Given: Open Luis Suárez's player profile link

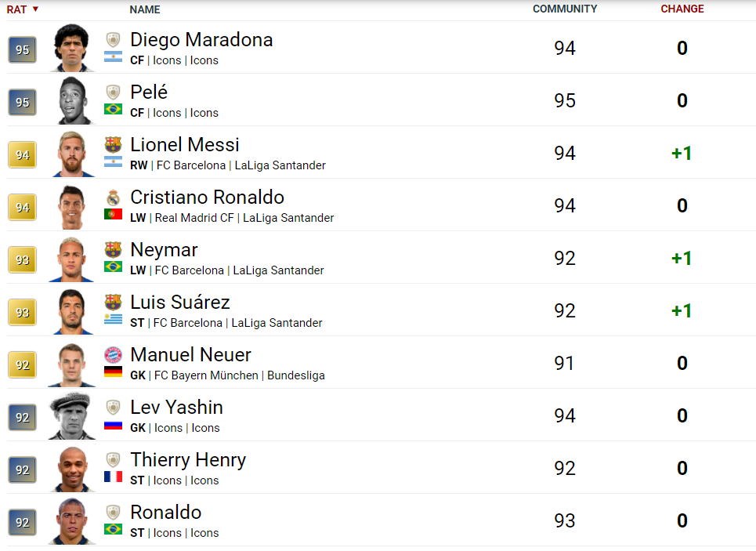Looking at the screenshot, I should click(179, 303).
